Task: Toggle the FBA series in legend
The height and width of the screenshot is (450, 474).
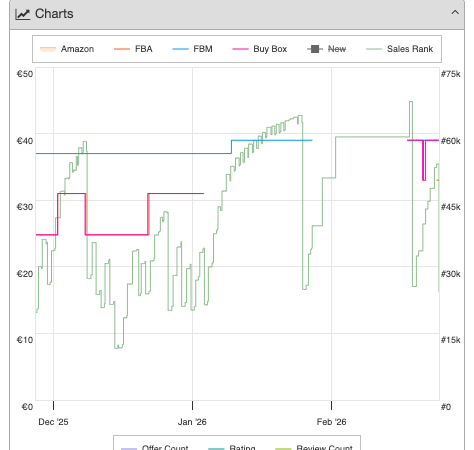Action: [x=133, y=49]
